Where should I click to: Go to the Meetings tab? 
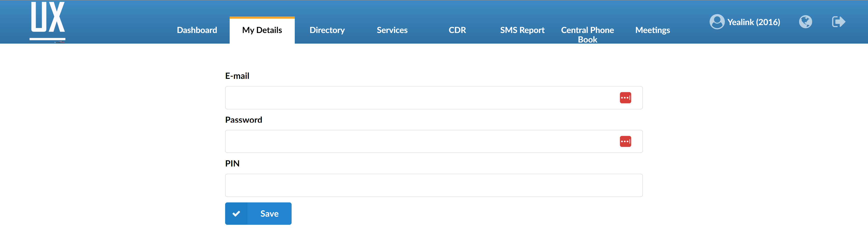(x=652, y=30)
